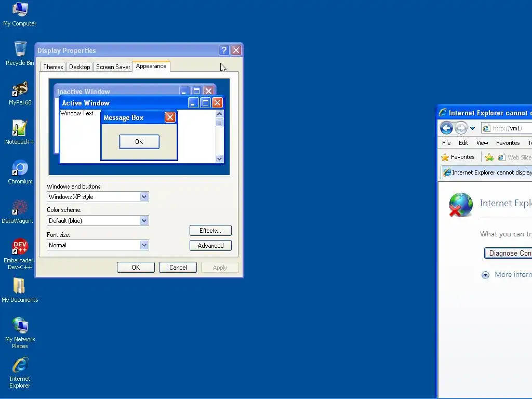Viewport: 532px width, 399px height.
Task: Click the Display Properties help question-mark button
Action: (x=224, y=50)
